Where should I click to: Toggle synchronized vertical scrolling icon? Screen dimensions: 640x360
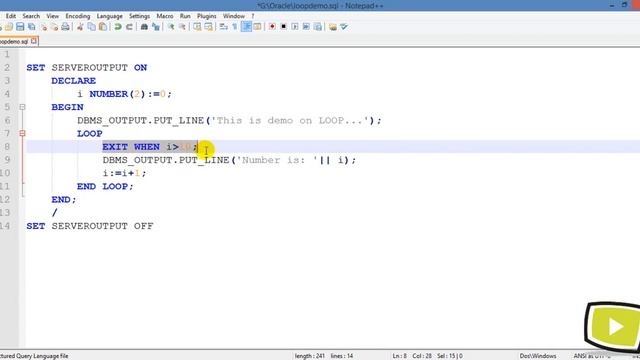pyautogui.click(x=197, y=27)
